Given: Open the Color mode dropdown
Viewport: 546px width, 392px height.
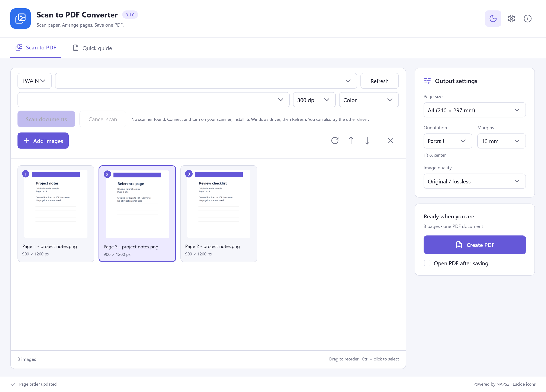Looking at the screenshot, I should pyautogui.click(x=369, y=100).
